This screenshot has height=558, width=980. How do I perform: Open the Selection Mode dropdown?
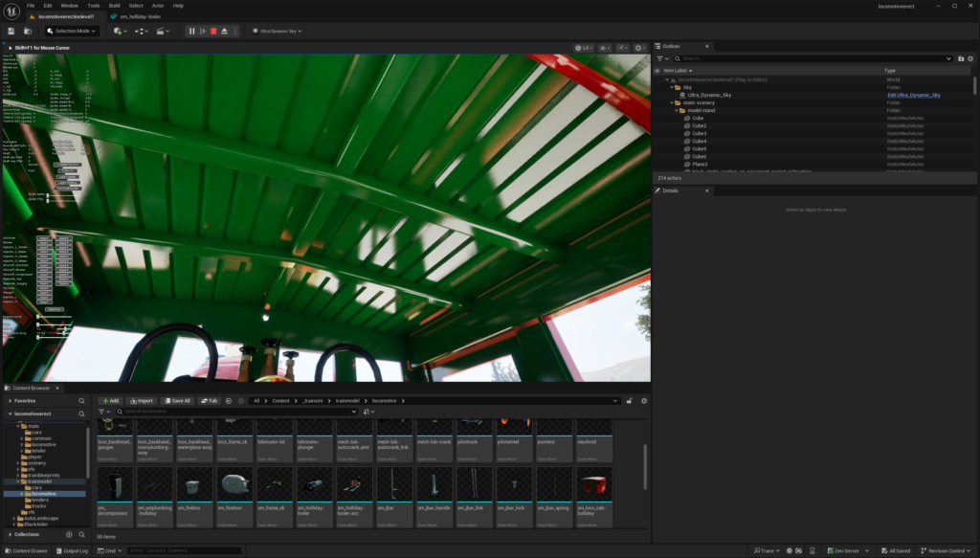coord(72,31)
